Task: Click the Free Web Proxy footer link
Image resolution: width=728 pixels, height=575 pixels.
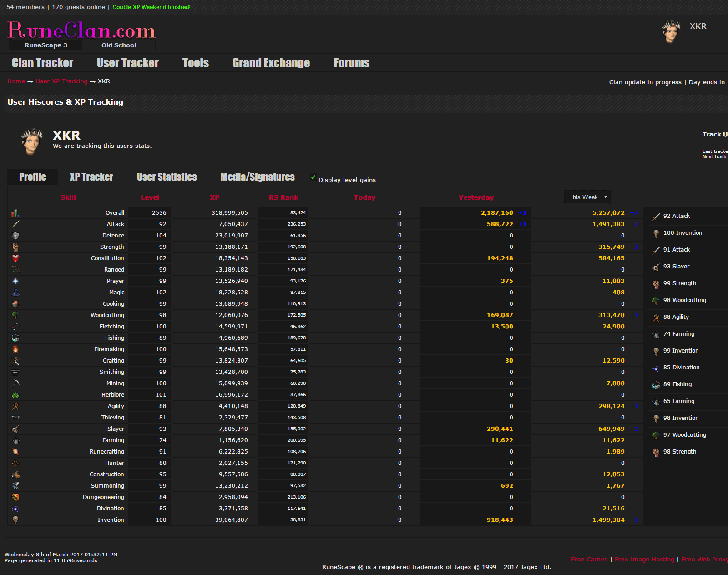Action: click(704, 559)
